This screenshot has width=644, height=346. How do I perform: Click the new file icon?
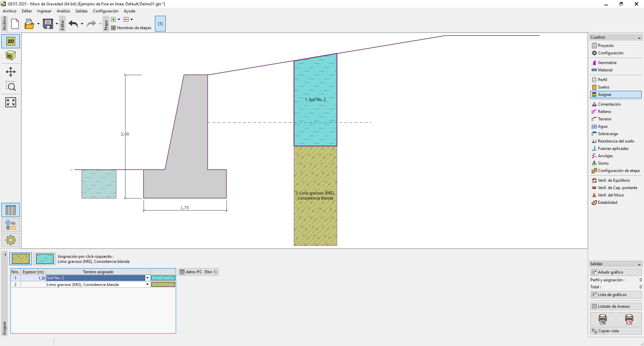tap(15, 24)
